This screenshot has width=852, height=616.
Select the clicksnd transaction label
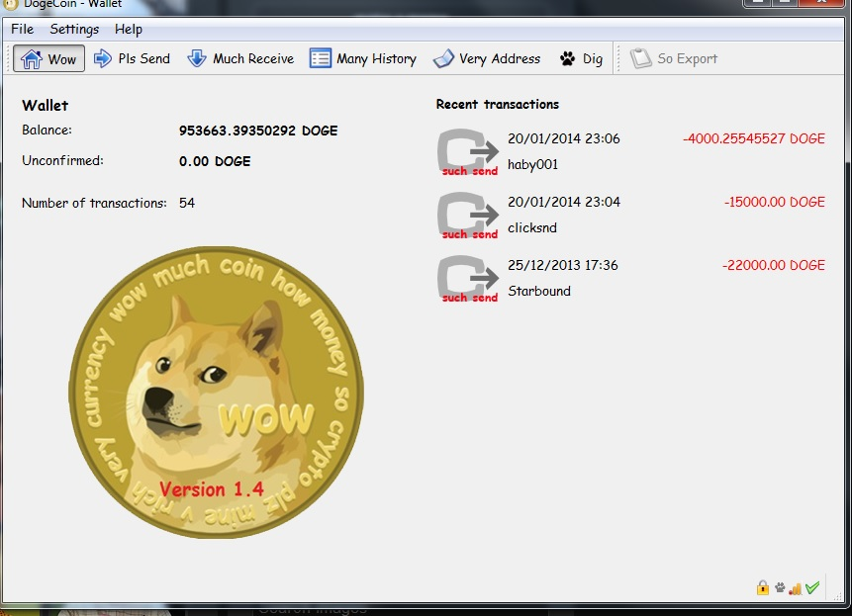(532, 228)
